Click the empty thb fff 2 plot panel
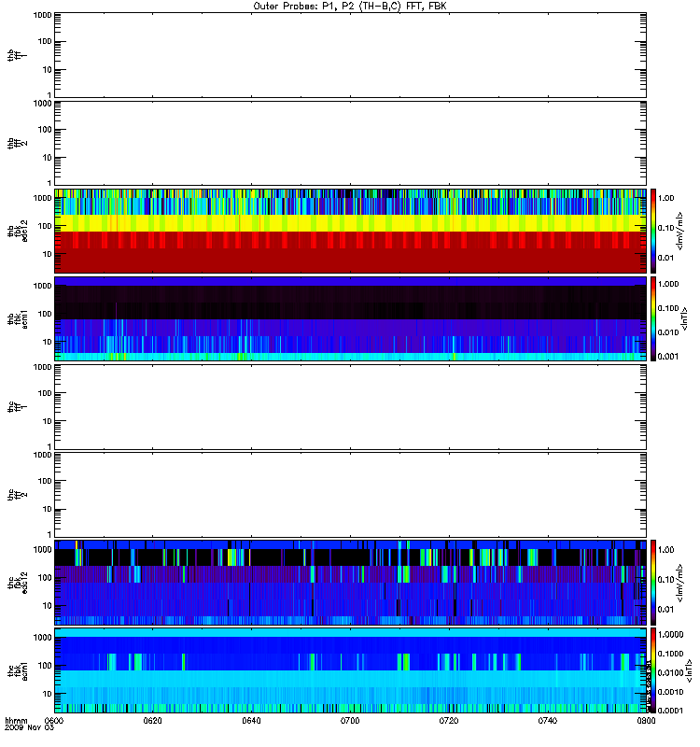This screenshot has height=747, width=700. pos(350,143)
